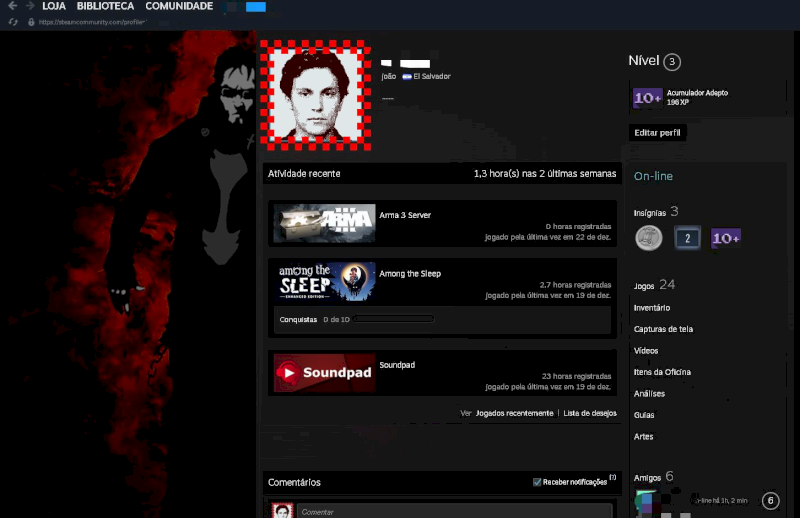The image size is (800, 518).
Task: Click the friend level 6 circle badge
Action: click(770, 501)
